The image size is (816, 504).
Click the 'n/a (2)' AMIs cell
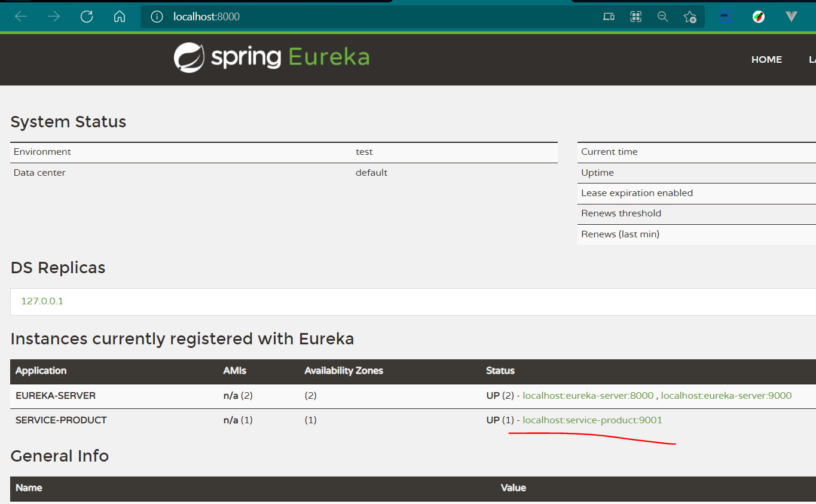[238, 396]
